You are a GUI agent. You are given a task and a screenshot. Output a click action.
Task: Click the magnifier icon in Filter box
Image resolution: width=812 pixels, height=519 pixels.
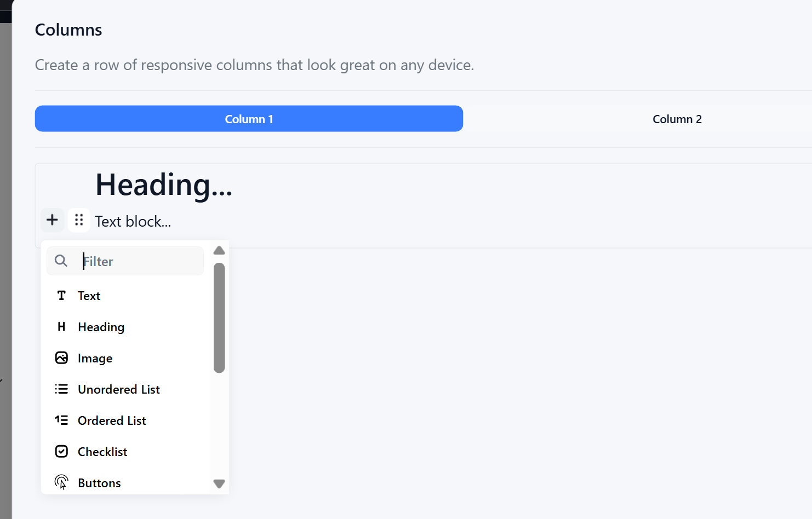(x=61, y=261)
